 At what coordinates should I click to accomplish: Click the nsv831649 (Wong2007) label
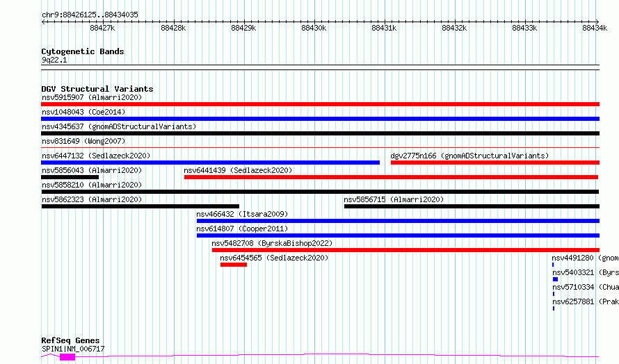(x=83, y=141)
